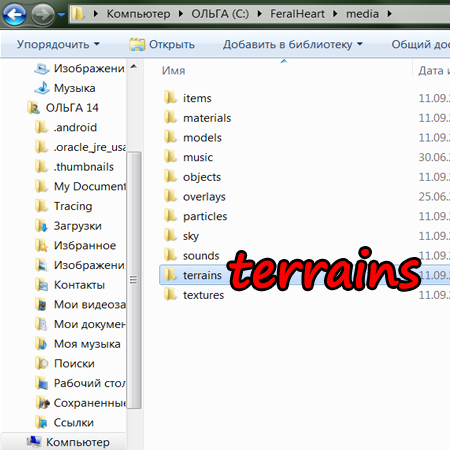Click the materials folder name
The width and height of the screenshot is (450, 450).
(x=207, y=118)
